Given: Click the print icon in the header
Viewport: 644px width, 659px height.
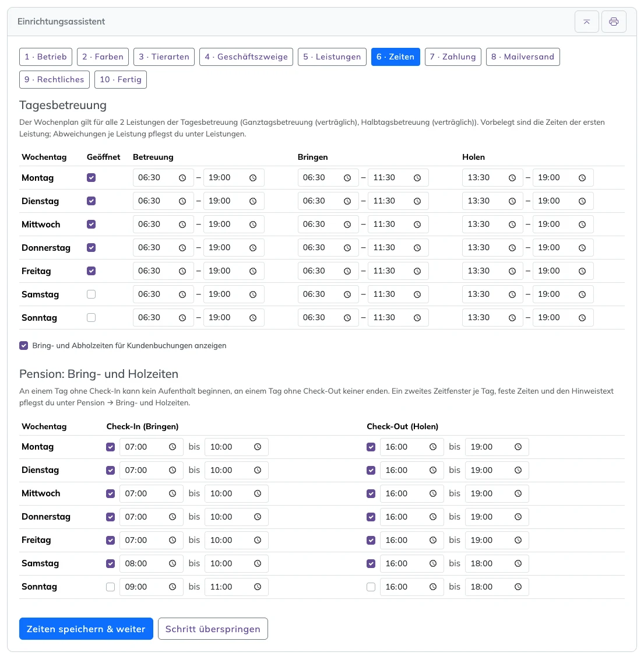Looking at the screenshot, I should coord(613,22).
